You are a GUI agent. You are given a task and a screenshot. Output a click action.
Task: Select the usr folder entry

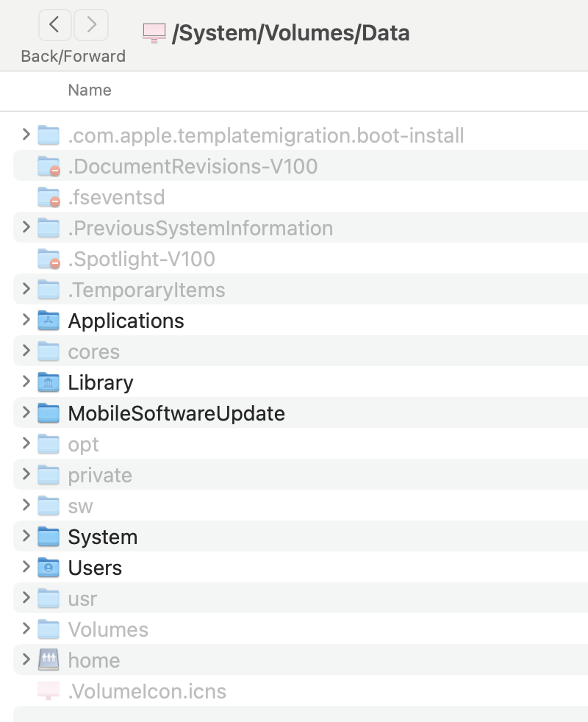tap(82, 598)
